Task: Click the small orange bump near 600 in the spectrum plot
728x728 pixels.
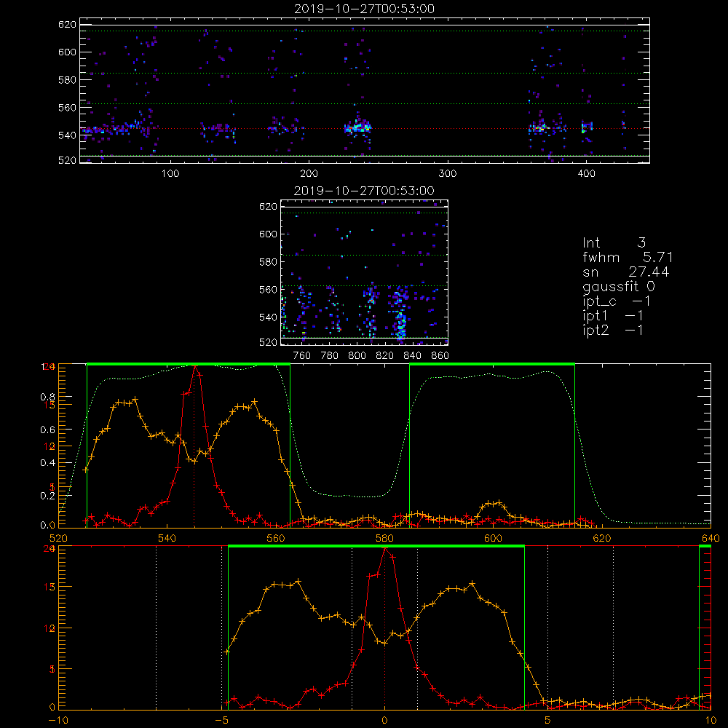Action: (x=494, y=505)
